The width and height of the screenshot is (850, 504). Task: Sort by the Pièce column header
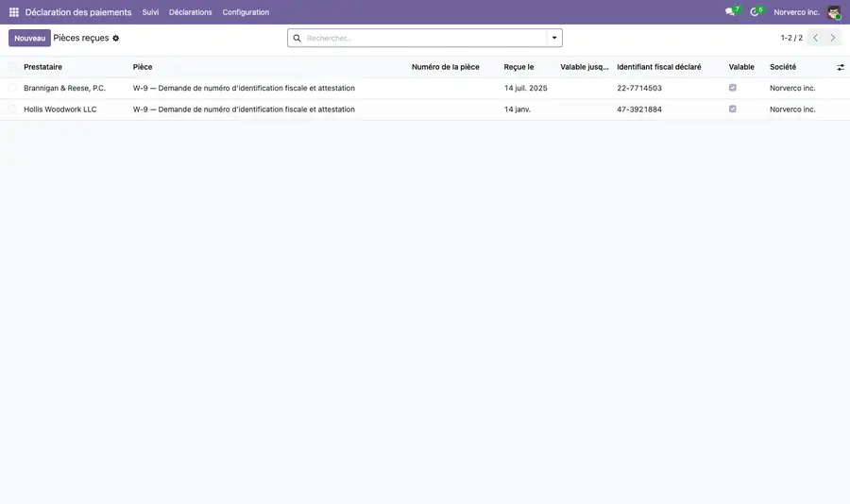[x=143, y=67]
